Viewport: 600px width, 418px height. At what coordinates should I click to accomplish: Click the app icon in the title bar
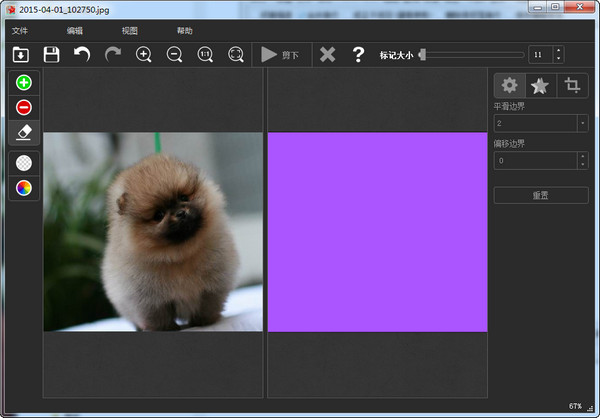[11, 10]
